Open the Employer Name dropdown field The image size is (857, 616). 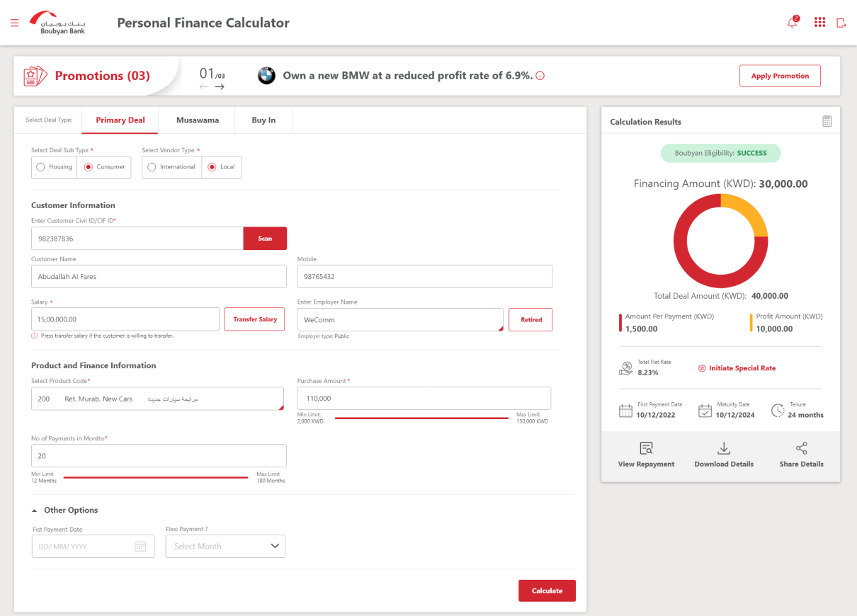click(400, 319)
